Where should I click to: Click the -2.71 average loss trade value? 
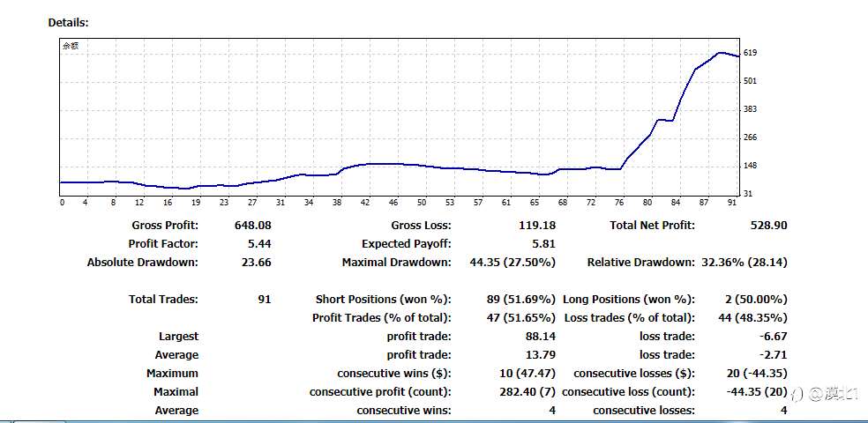tap(774, 355)
